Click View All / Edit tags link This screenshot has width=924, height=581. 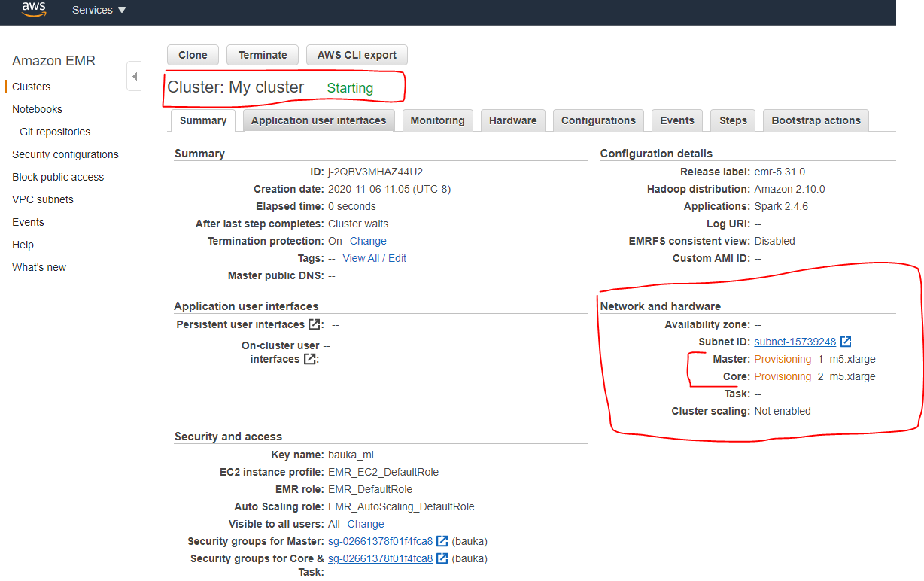coord(374,258)
